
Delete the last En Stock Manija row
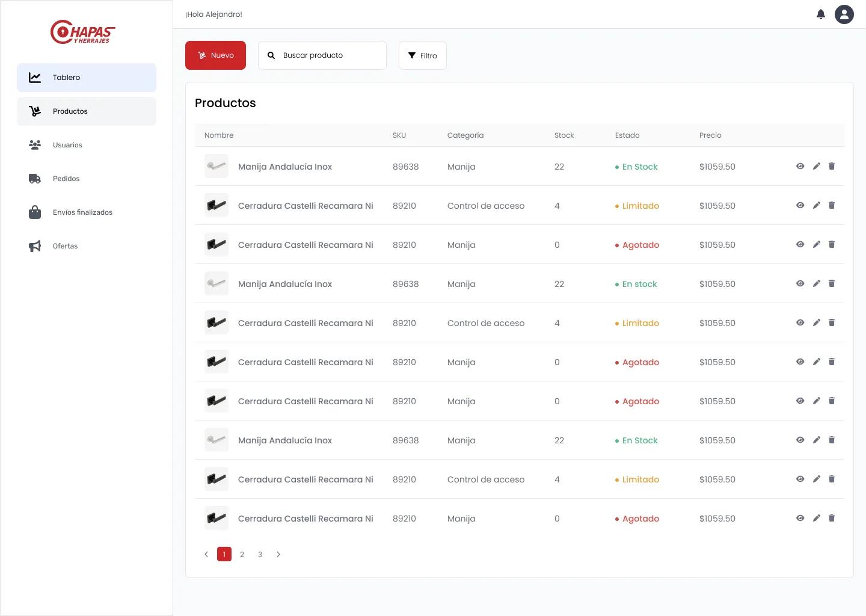pyautogui.click(x=832, y=440)
